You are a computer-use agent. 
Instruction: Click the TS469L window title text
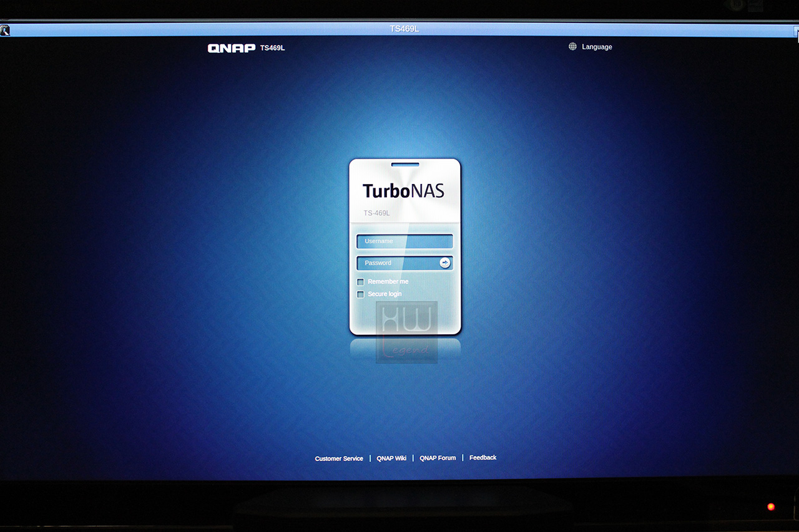[404, 29]
